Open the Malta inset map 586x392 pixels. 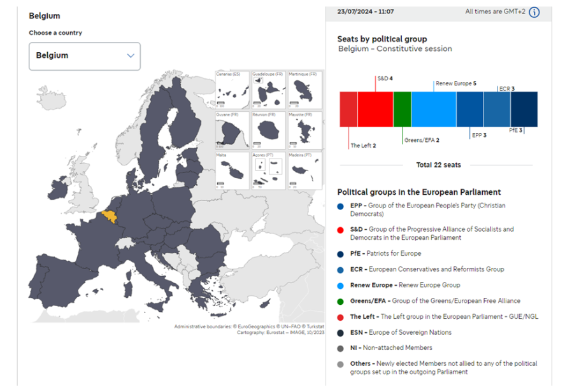[232, 171]
